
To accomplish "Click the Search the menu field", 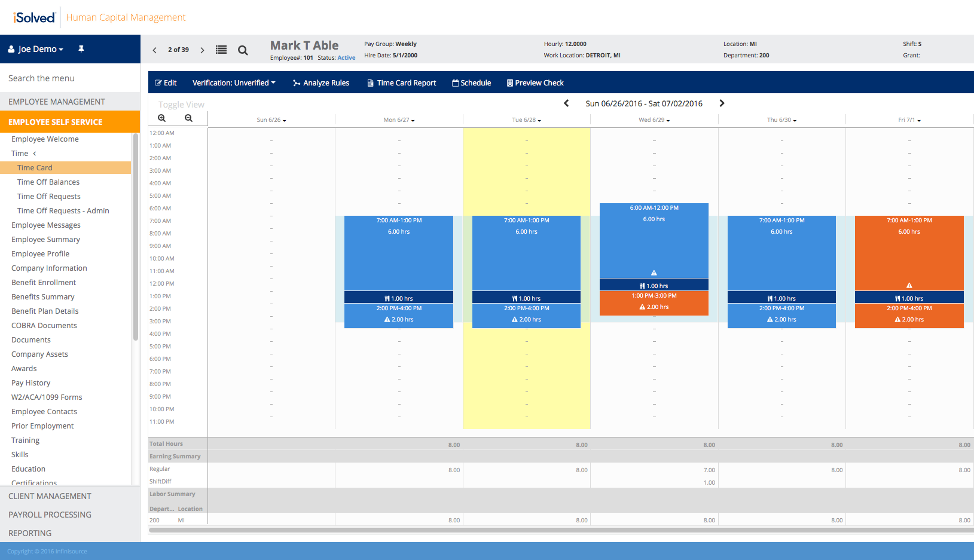I will 70,78.
